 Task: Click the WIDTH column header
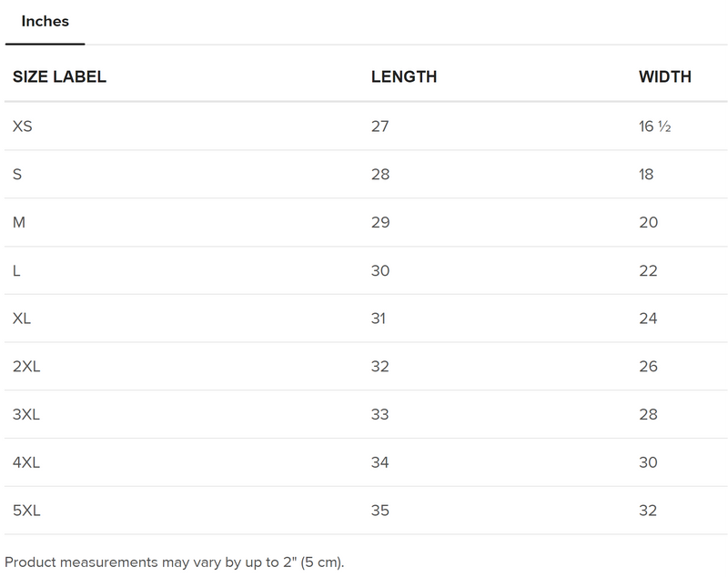(x=664, y=77)
